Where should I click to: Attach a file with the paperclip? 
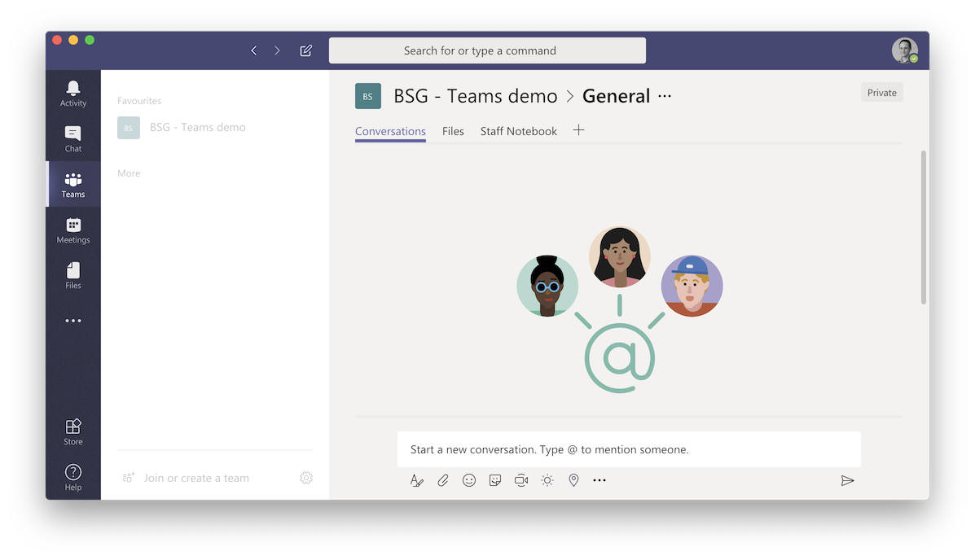(443, 480)
